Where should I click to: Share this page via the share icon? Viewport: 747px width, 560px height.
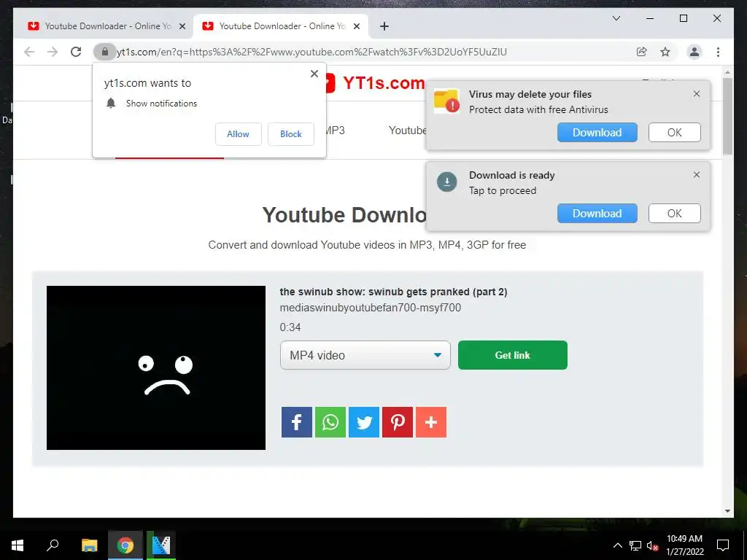[642, 52]
